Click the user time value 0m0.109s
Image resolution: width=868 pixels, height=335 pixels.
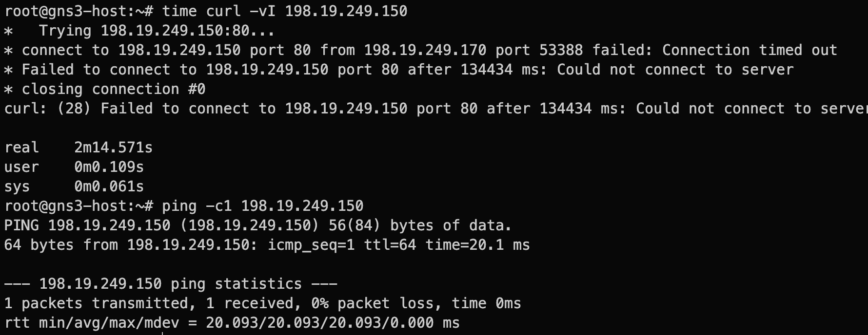pos(109,167)
